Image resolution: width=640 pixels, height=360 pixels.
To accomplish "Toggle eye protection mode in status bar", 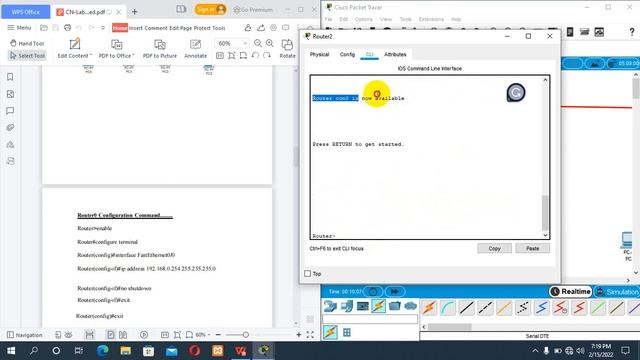I will pyautogui.click(x=69, y=335).
